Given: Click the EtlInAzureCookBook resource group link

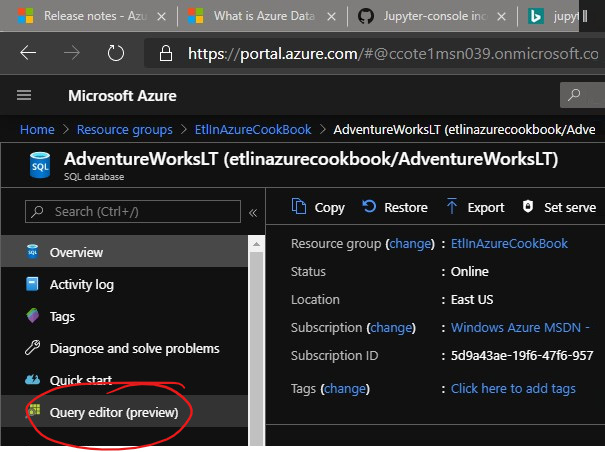Looking at the screenshot, I should coord(509,243).
